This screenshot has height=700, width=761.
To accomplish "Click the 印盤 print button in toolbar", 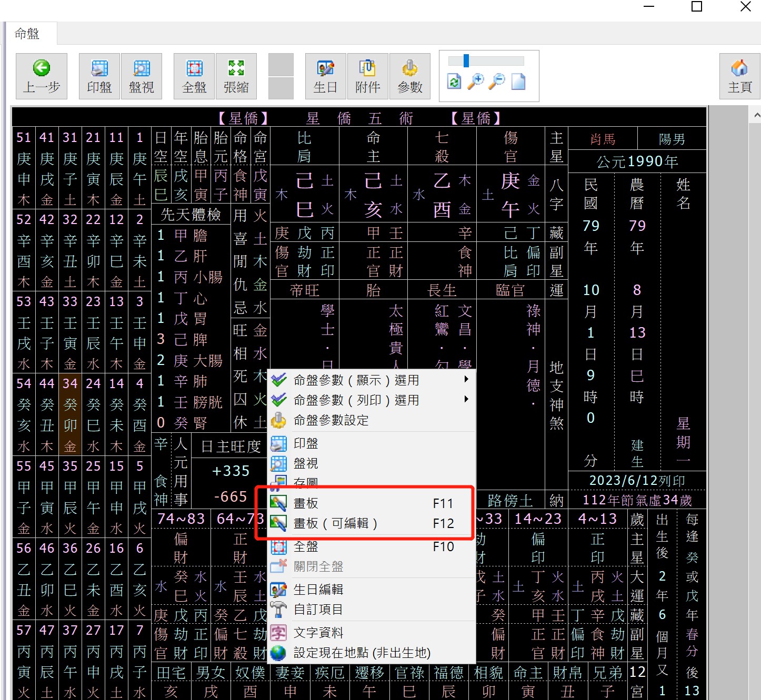I will (x=99, y=76).
